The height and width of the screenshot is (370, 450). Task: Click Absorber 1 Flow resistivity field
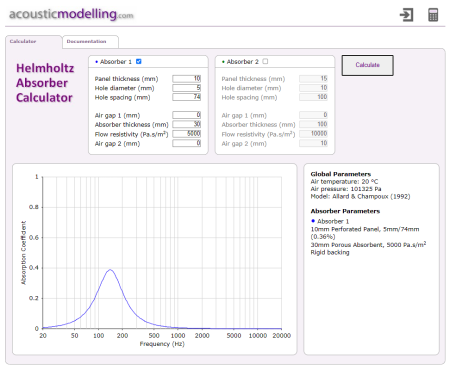(x=187, y=134)
